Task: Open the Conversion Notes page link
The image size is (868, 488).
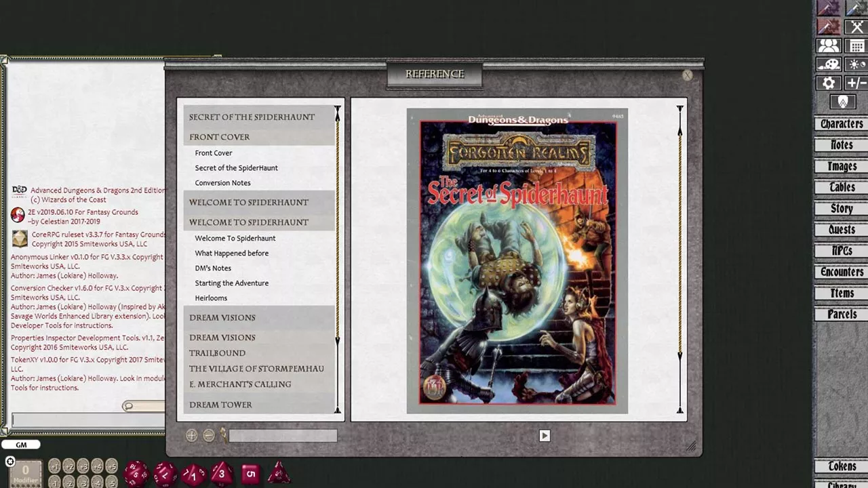Action: (222, 183)
